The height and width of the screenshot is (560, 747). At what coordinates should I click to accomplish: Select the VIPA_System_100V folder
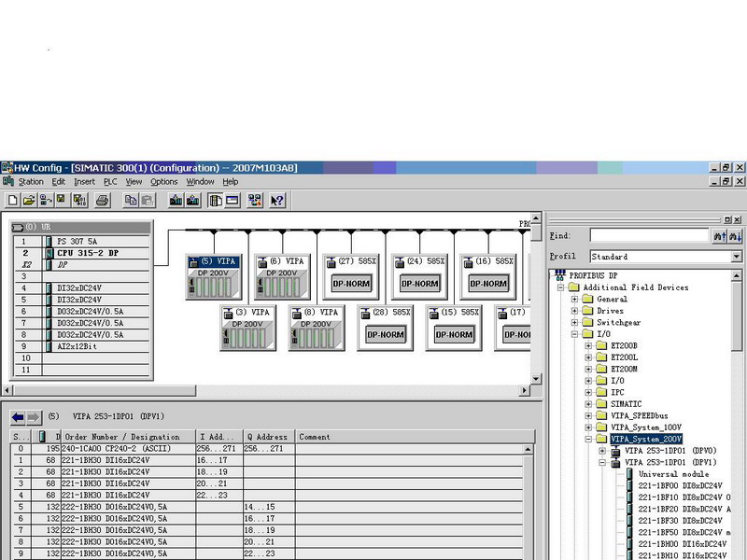646,427
